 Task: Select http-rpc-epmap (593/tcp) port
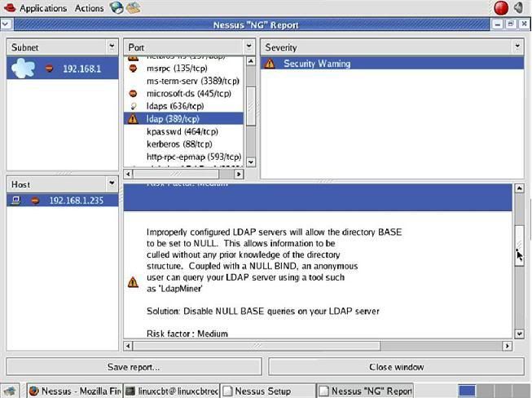pyautogui.click(x=183, y=157)
